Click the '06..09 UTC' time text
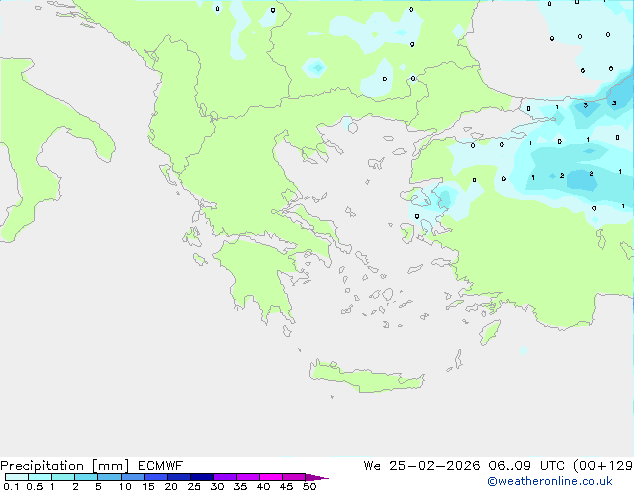 coord(528,466)
